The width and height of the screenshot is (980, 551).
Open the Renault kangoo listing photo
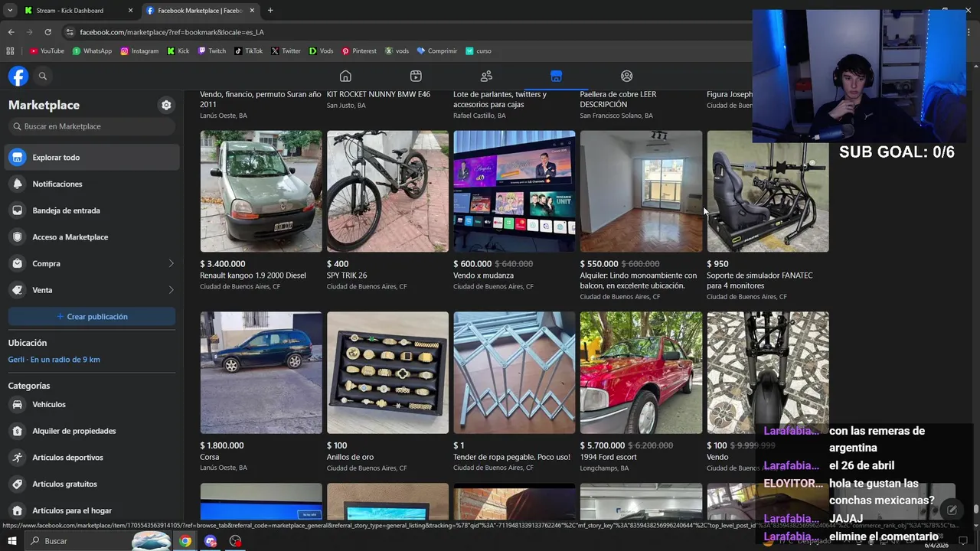(261, 191)
